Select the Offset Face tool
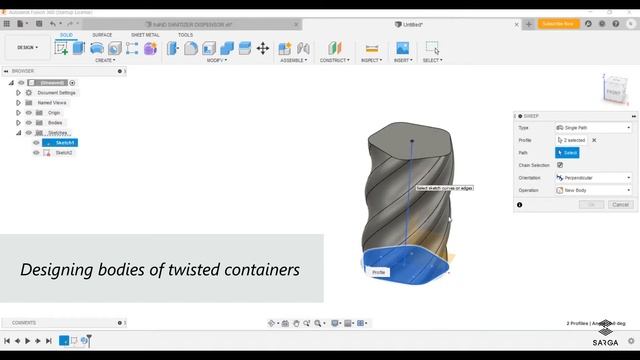This screenshot has height=360, width=640. pos(244,48)
